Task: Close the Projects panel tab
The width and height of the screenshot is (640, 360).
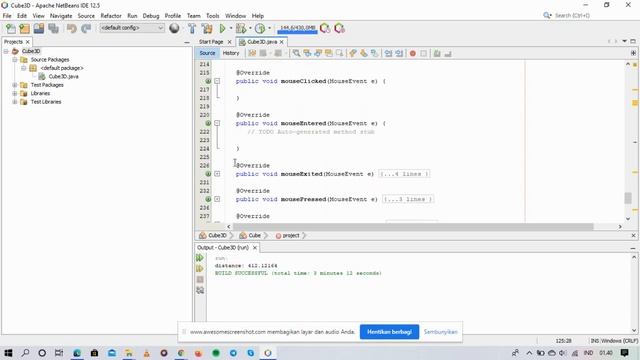Action: click(x=28, y=42)
